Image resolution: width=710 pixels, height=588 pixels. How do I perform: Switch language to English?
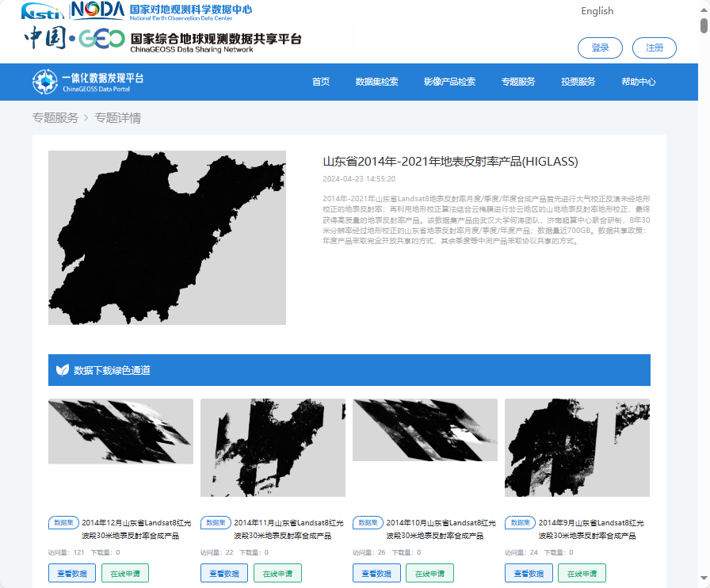(597, 11)
